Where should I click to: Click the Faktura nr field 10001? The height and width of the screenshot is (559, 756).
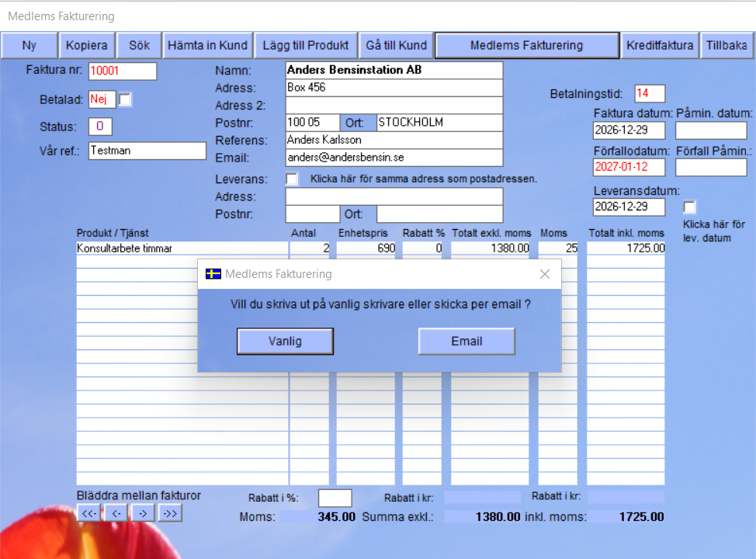pos(123,71)
